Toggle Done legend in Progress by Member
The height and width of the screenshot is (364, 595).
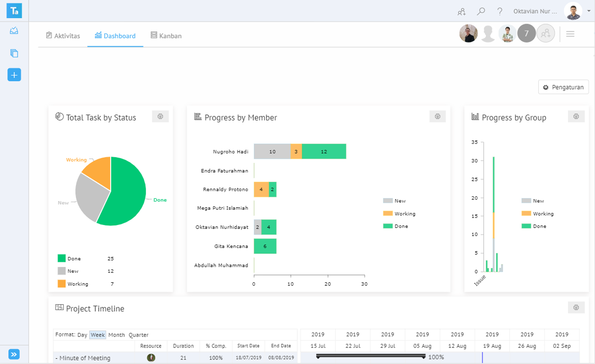396,226
